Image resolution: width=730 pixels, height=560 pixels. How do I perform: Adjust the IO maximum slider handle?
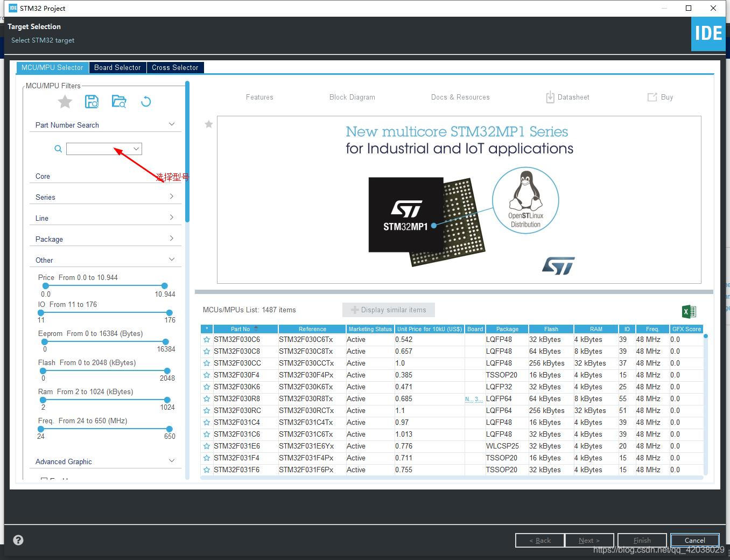coord(170,313)
